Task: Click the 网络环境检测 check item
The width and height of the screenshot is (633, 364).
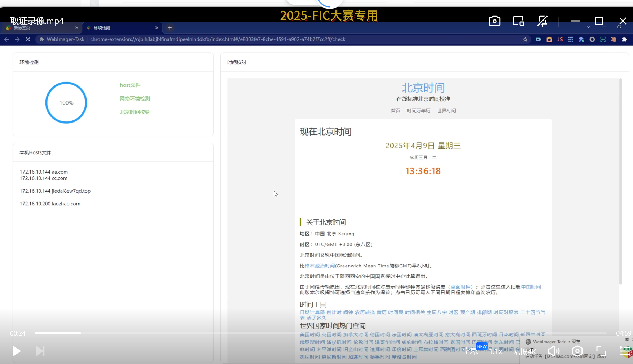Action: click(x=135, y=98)
